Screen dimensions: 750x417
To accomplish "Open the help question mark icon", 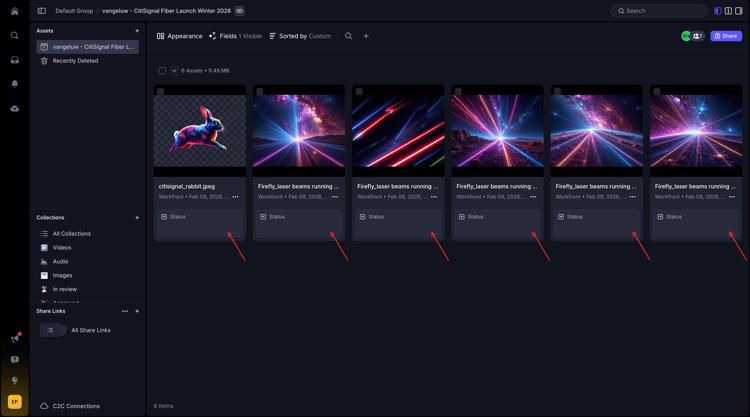I will pyautogui.click(x=15, y=360).
